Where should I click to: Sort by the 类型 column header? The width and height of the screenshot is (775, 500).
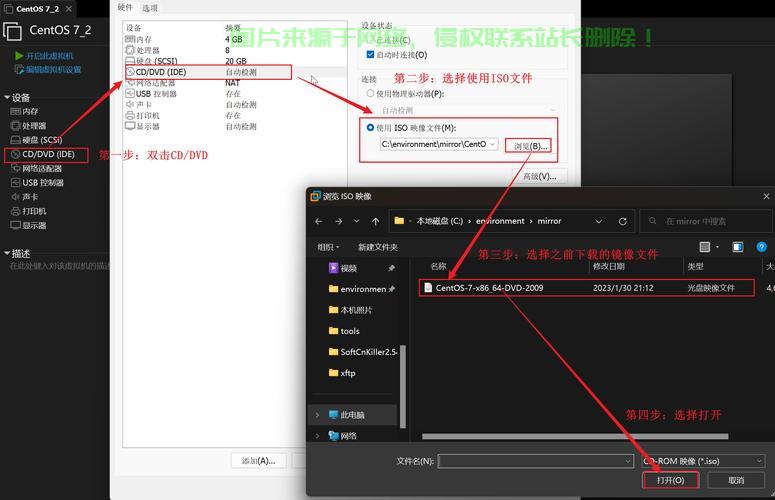695,266
